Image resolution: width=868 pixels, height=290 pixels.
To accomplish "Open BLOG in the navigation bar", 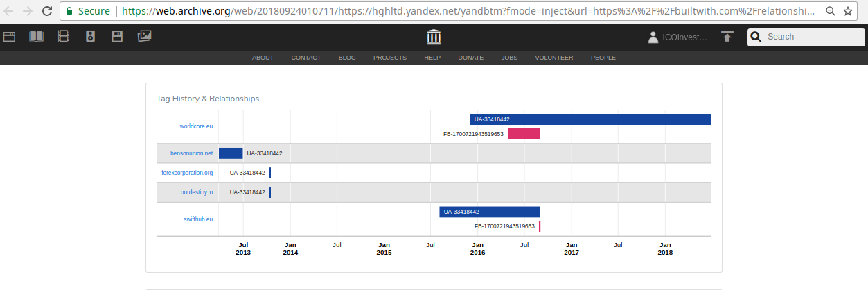I will tap(347, 58).
